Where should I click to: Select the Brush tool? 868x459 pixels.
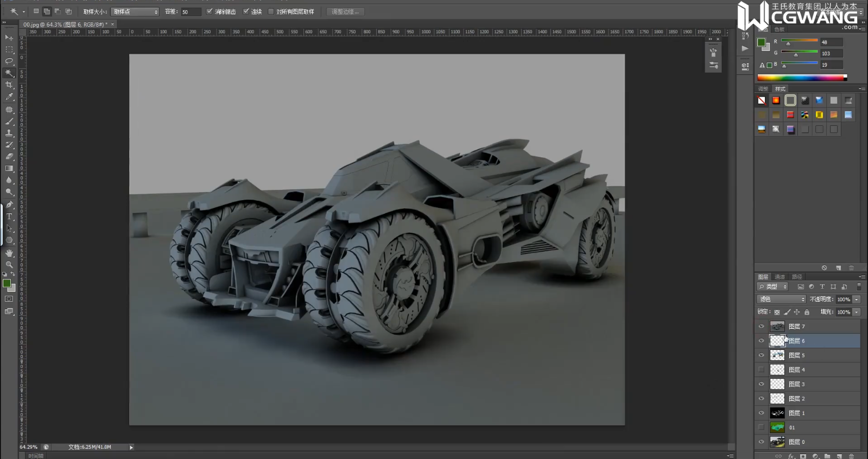[x=9, y=121]
